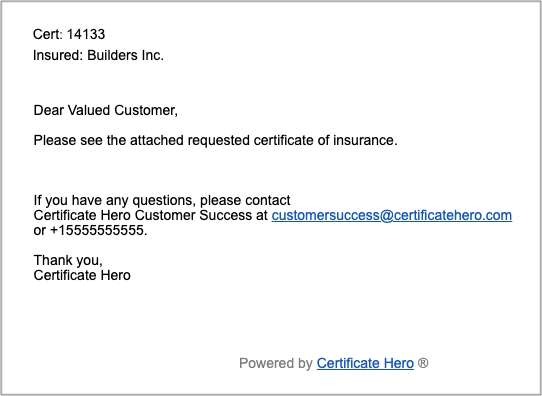This screenshot has width=542, height=396.
Task: Click the phone number +15555555555
Action: tap(99, 230)
